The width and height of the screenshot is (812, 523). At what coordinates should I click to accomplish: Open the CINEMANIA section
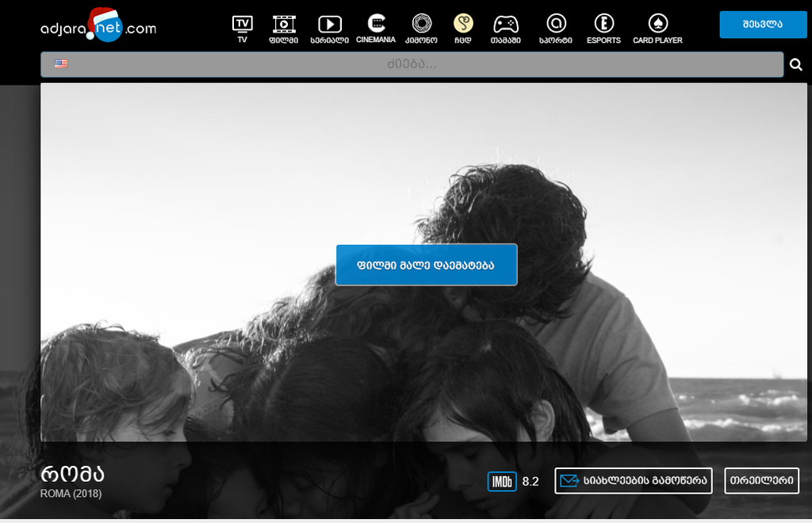(376, 29)
